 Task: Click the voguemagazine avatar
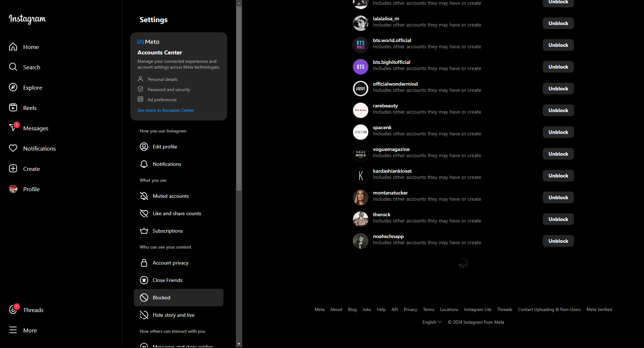[361, 154]
